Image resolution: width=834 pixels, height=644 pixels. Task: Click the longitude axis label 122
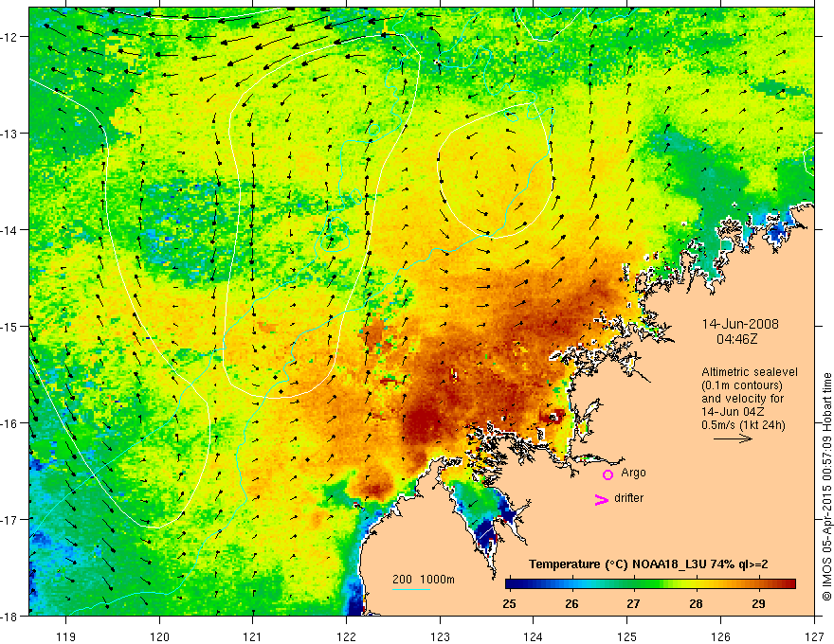[346, 637]
